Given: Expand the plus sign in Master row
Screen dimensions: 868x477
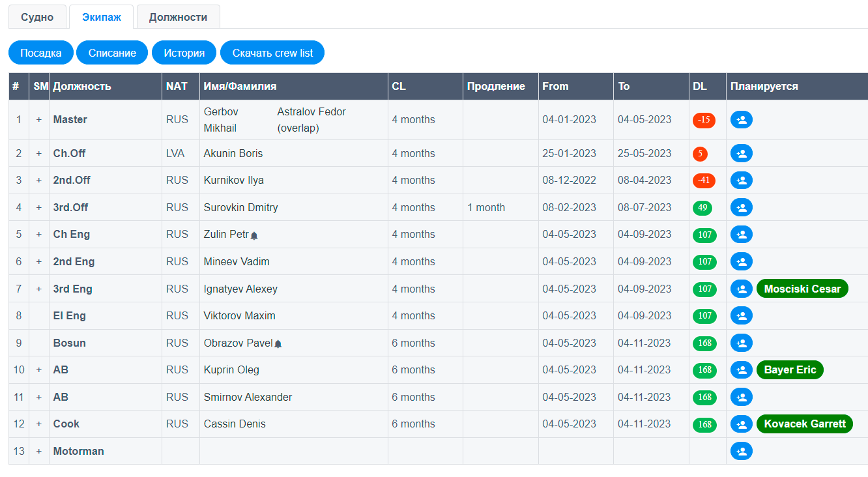Looking at the screenshot, I should point(38,120).
